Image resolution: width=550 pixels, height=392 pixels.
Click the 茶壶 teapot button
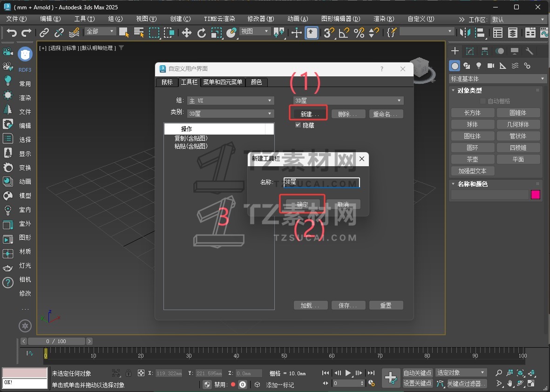pos(472,159)
